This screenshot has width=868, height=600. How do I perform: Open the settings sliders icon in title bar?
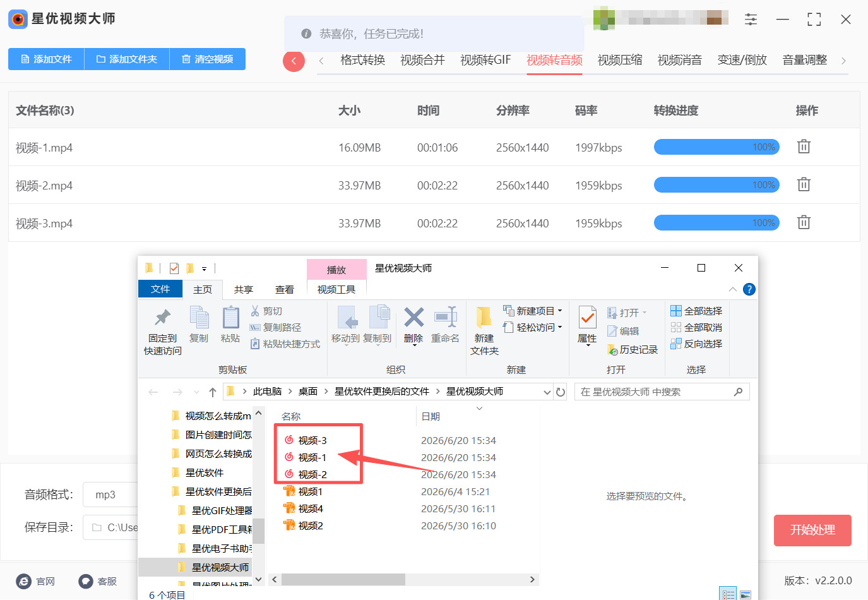coord(751,19)
